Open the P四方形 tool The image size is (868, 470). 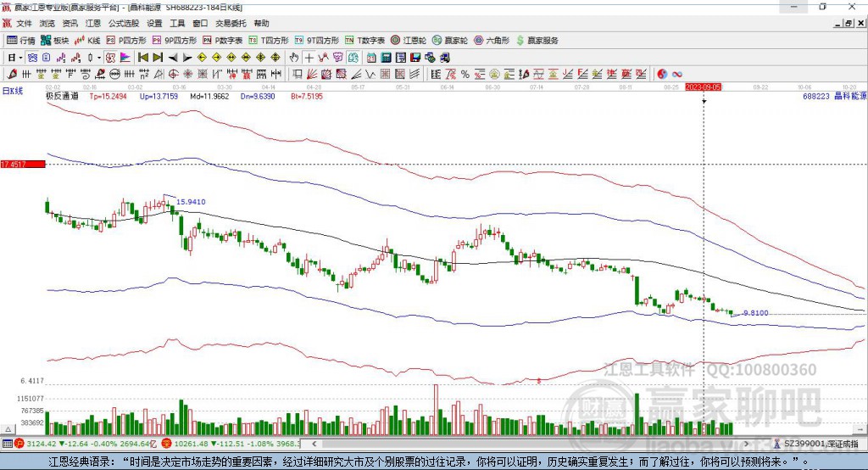pyautogui.click(x=126, y=41)
